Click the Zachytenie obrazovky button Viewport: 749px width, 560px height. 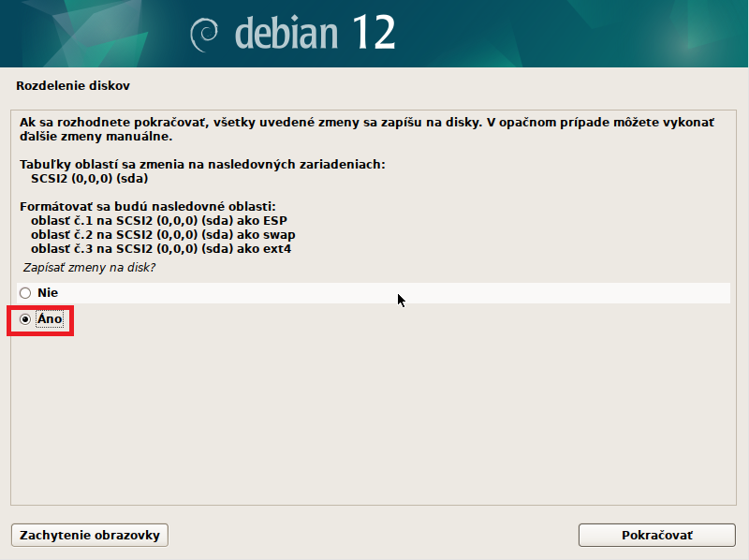(x=90, y=536)
